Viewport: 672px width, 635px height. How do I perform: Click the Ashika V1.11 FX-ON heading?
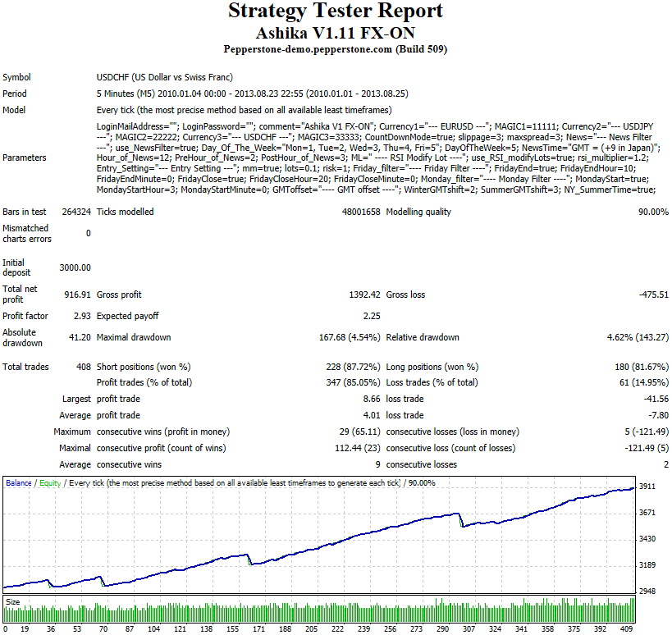[336, 33]
